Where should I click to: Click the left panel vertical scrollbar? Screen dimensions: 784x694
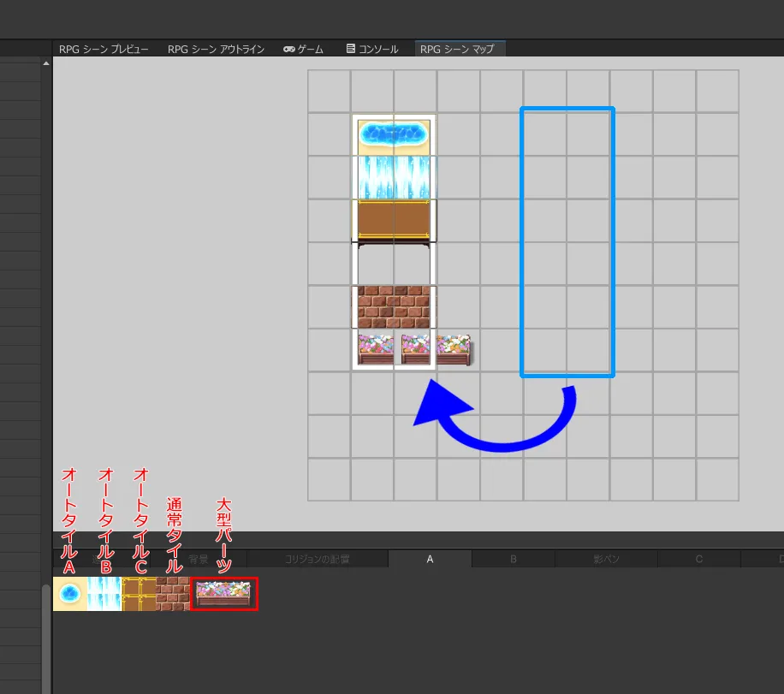45,633
